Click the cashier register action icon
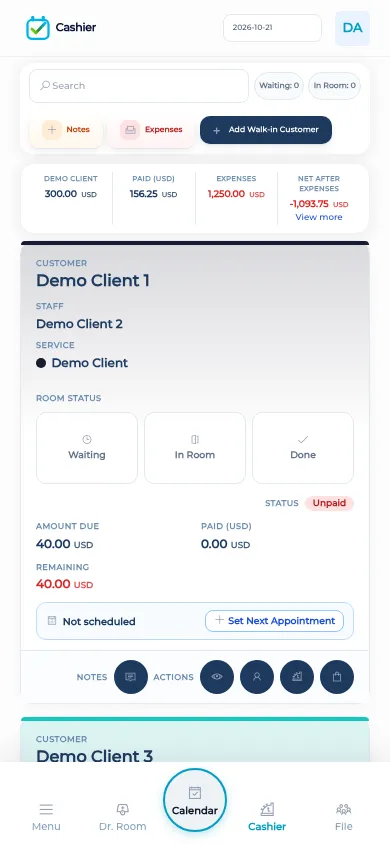The image size is (390, 844). pyautogui.click(x=297, y=677)
